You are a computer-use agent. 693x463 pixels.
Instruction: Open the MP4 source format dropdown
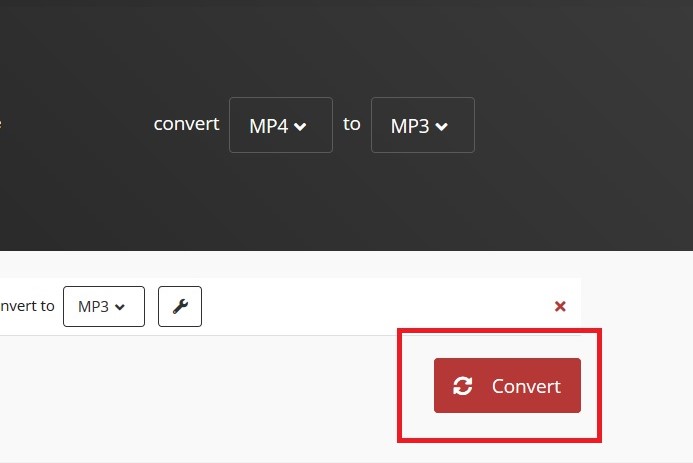(281, 125)
